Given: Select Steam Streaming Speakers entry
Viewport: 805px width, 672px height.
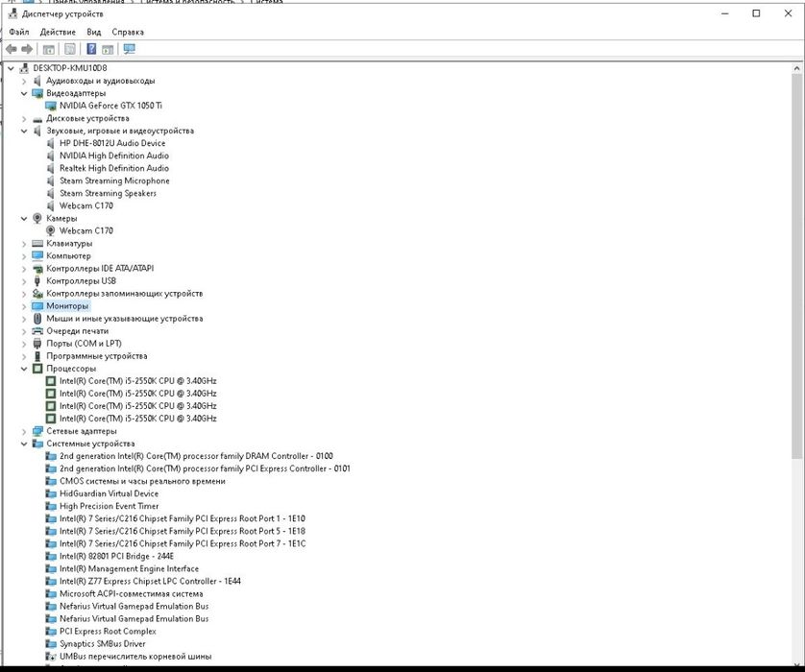Looking at the screenshot, I should pos(108,193).
